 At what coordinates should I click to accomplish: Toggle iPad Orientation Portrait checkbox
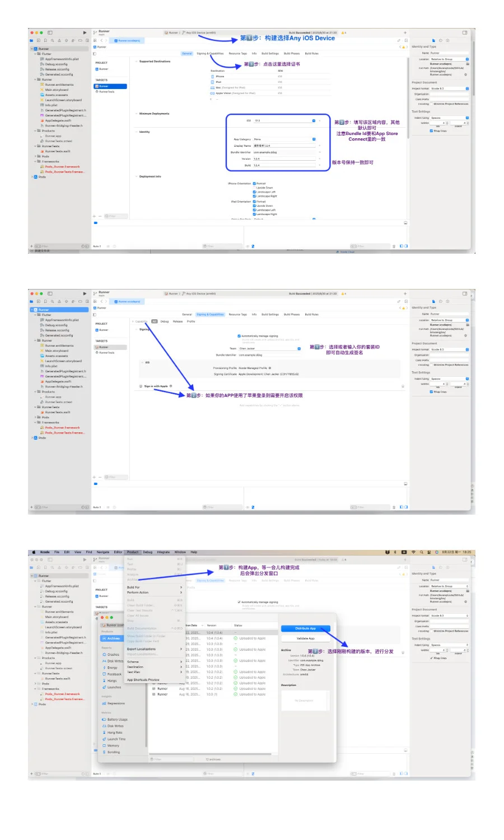coord(254,202)
